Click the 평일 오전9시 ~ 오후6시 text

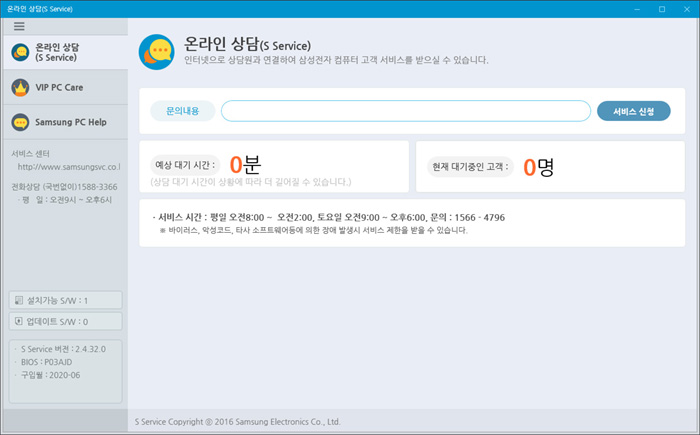(x=65, y=200)
